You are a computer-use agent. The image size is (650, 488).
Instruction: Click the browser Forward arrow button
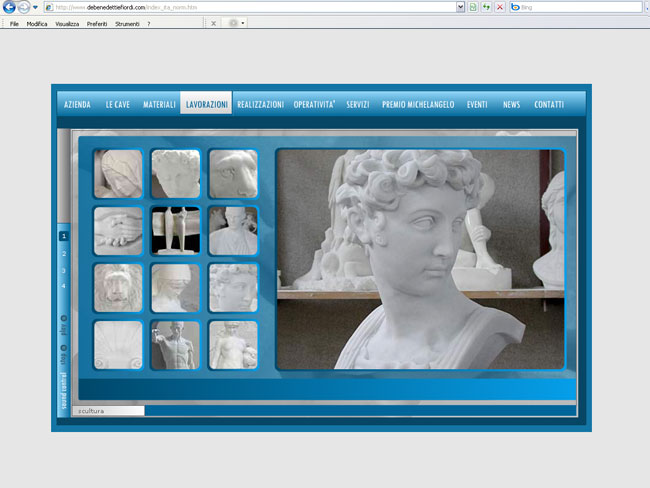24,7
